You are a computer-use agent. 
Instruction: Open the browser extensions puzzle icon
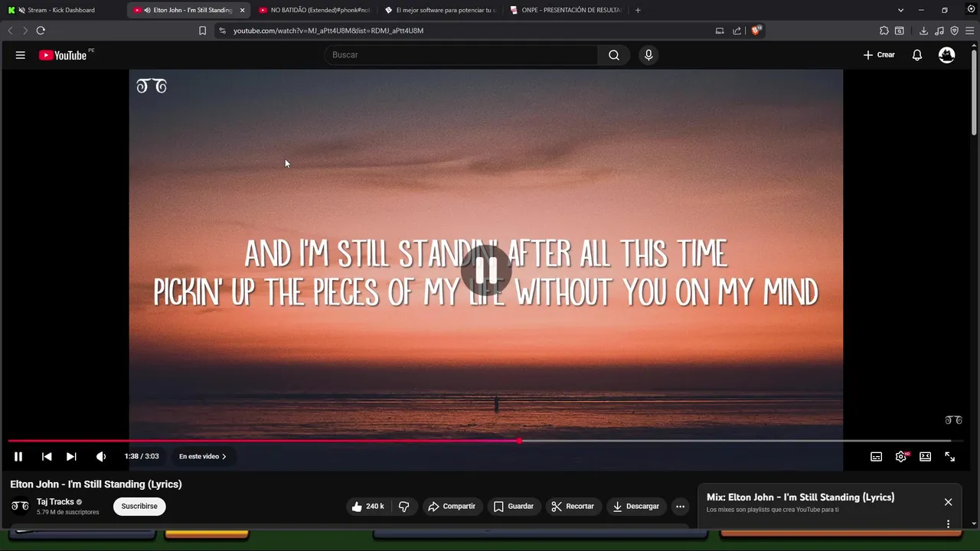(884, 31)
